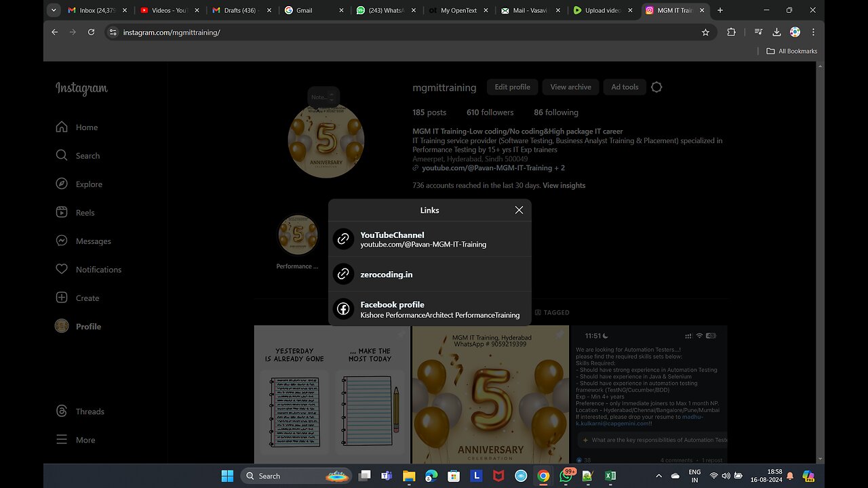Click the chain icon beside YouTubeChannel
This screenshot has width=868, height=488.
pos(344,239)
